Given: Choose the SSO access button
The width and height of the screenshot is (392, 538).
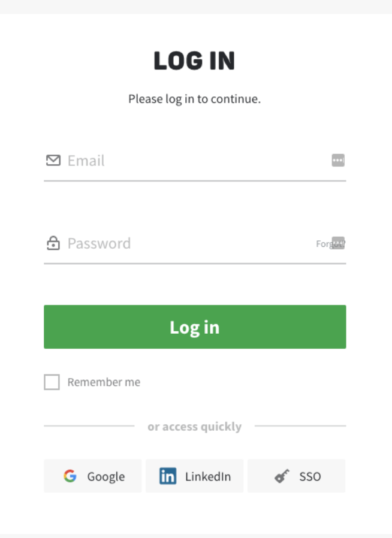Looking at the screenshot, I should tap(297, 476).
